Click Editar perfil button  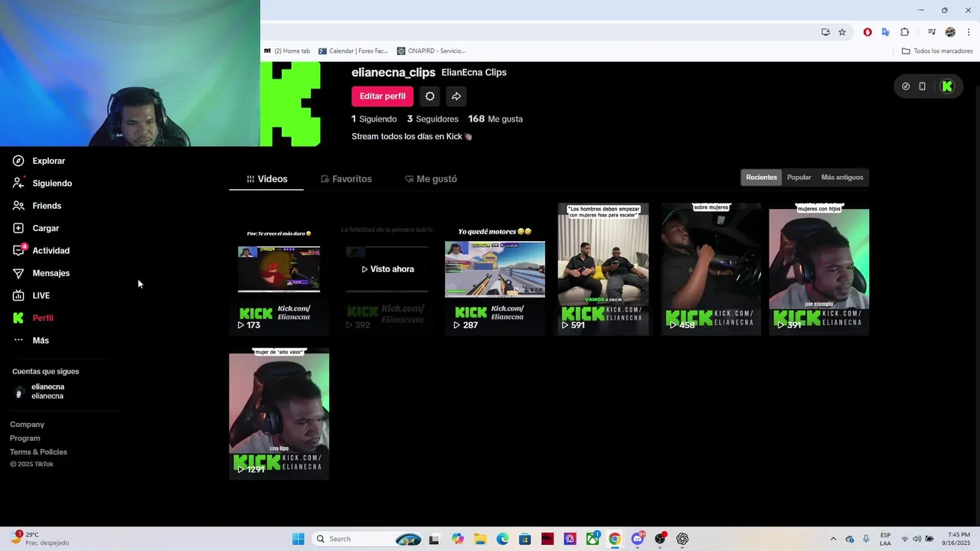click(x=382, y=96)
